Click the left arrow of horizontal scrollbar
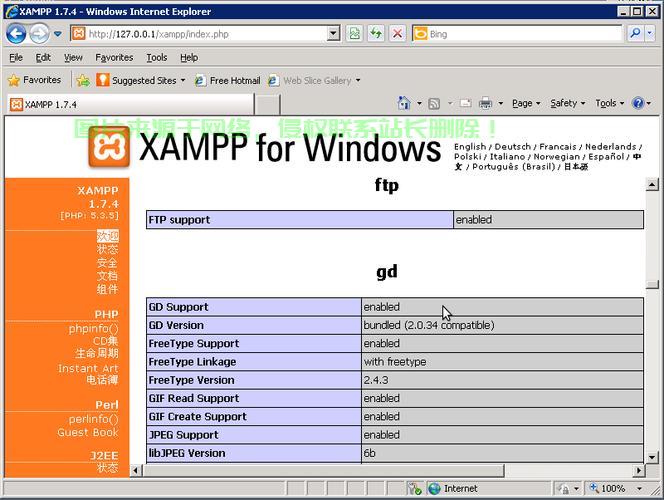Screen dimensions: 664x500 tap(136, 470)
